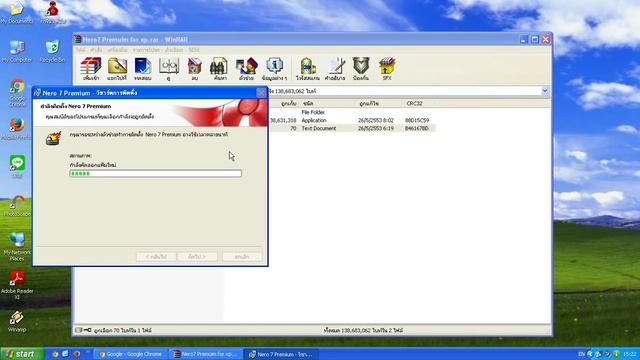The image size is (640, 360).
Task: Click the WinRAR books icon in title bar
Action: point(78,40)
